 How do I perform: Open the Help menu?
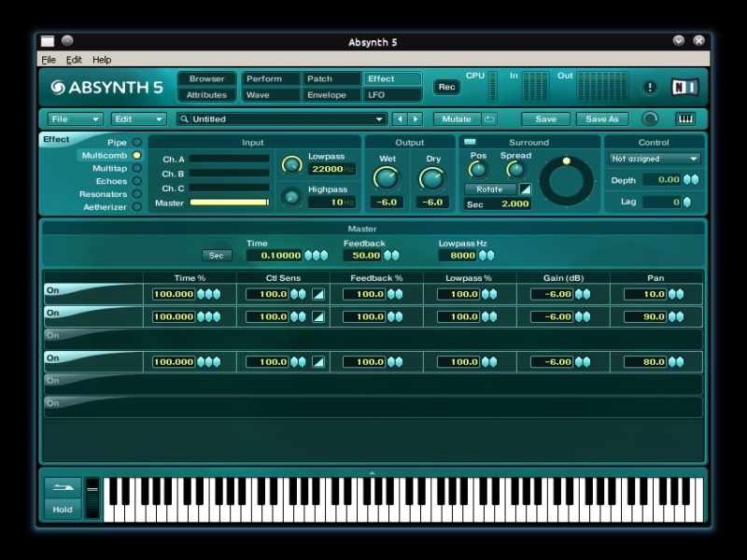click(102, 60)
